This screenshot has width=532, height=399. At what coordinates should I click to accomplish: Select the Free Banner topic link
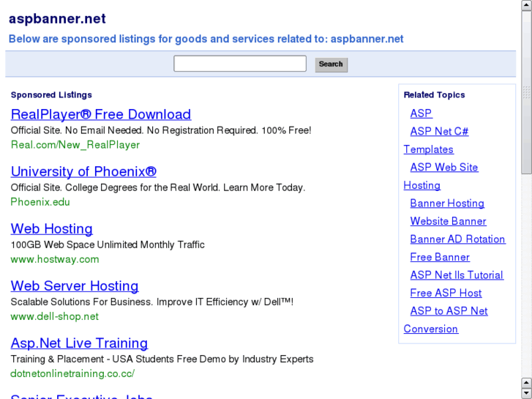coord(440,257)
